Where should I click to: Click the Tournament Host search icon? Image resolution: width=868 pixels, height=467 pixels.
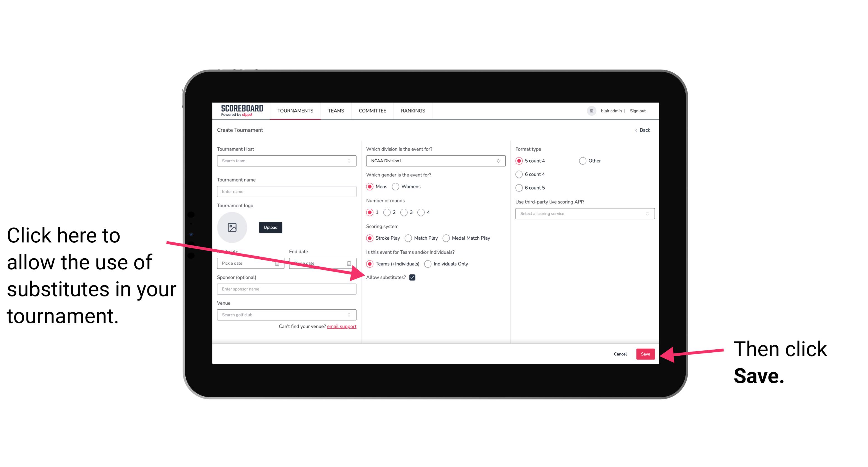click(x=351, y=161)
